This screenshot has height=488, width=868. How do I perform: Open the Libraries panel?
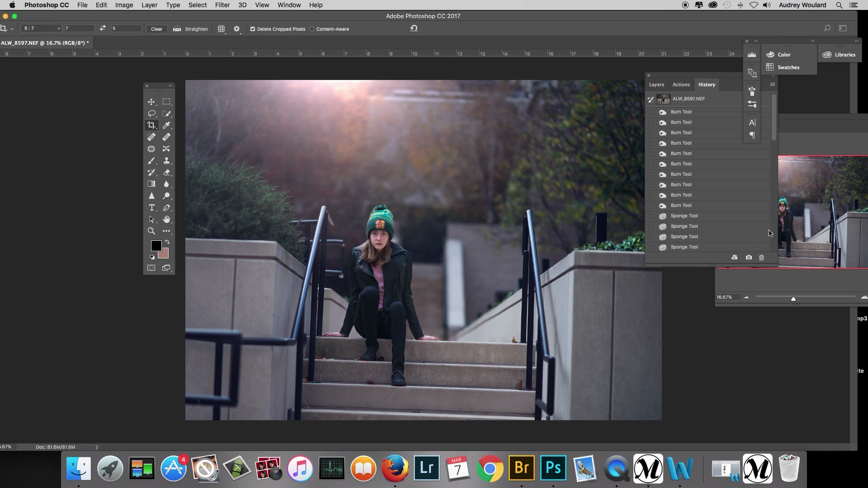839,55
